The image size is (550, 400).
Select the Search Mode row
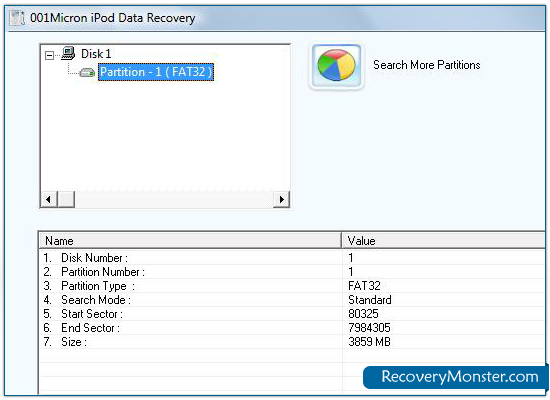pos(293,300)
